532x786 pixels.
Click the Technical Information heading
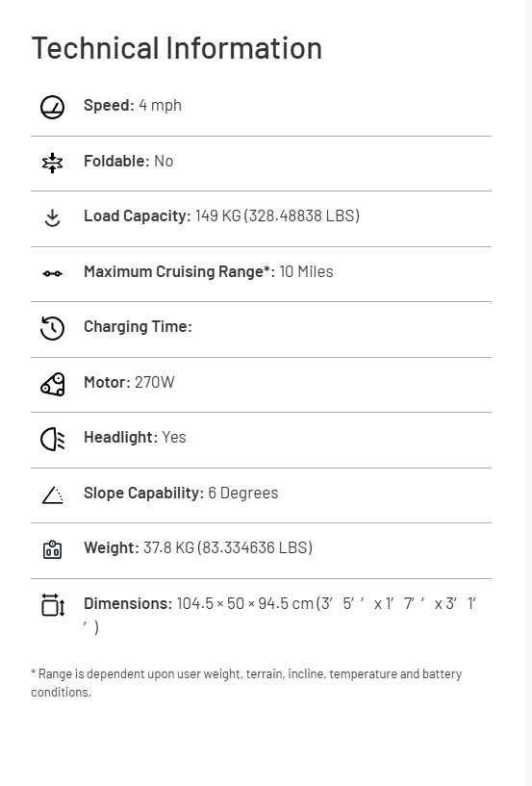[x=176, y=48]
